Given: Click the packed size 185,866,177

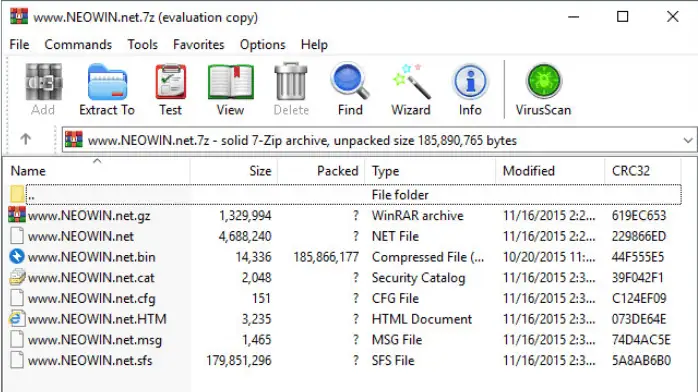Looking at the screenshot, I should [326, 257].
